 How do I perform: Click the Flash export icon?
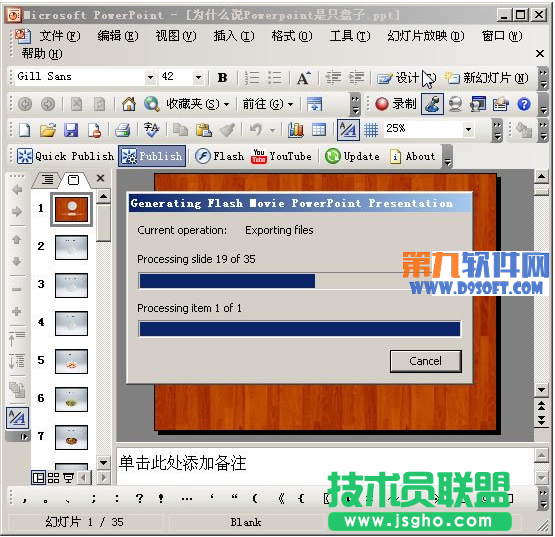219,156
